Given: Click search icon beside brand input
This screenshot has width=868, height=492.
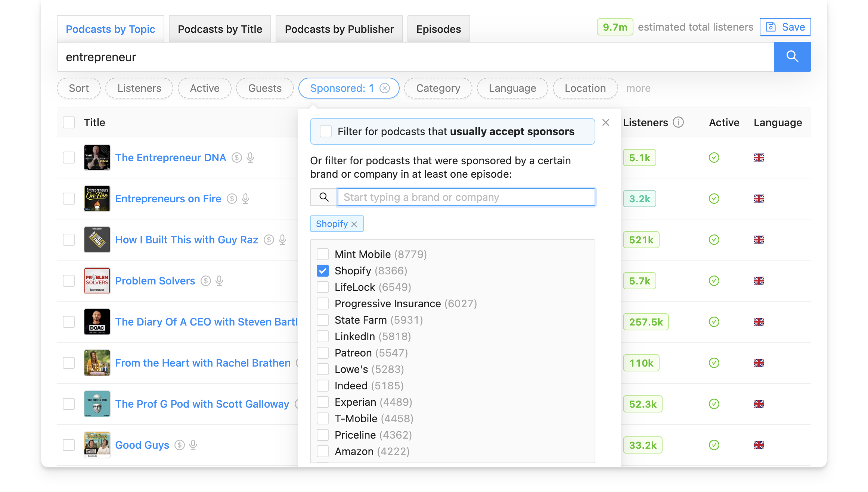Looking at the screenshot, I should click(x=324, y=197).
